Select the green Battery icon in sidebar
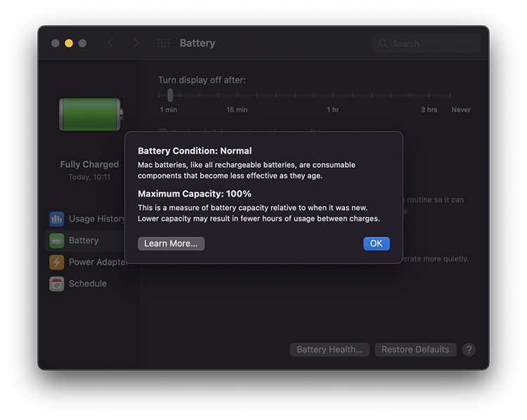Viewport: 527px width, 420px height. click(x=57, y=241)
